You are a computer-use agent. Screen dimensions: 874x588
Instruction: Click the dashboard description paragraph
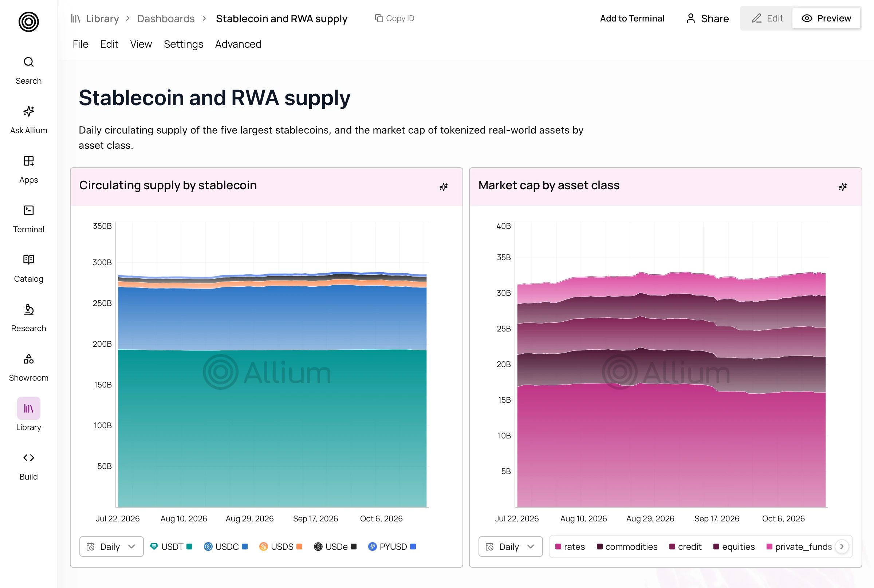point(331,138)
